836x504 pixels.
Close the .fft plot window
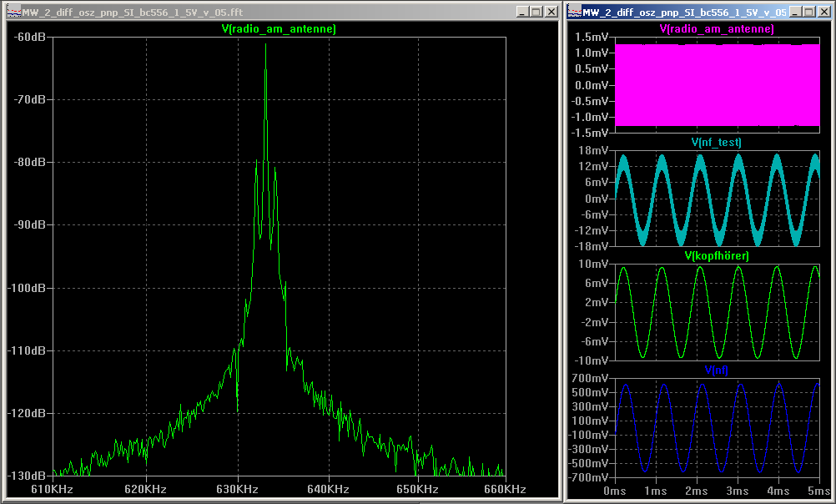(551, 12)
